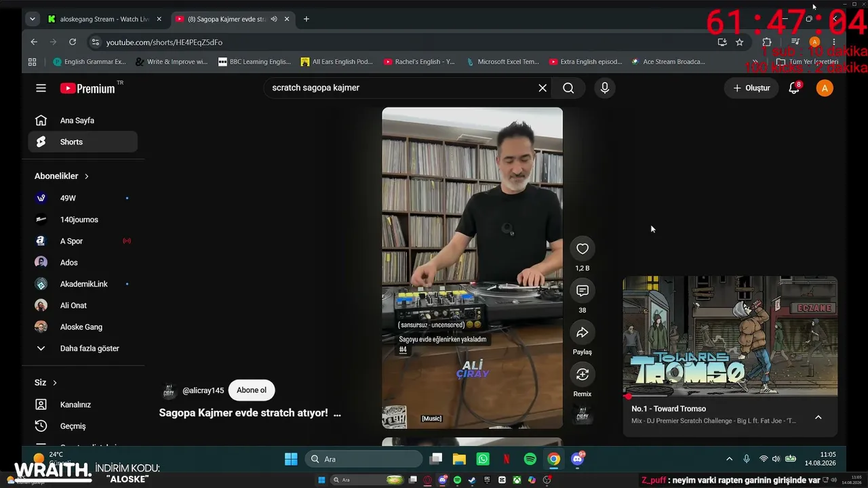Remix this Short

point(583,374)
